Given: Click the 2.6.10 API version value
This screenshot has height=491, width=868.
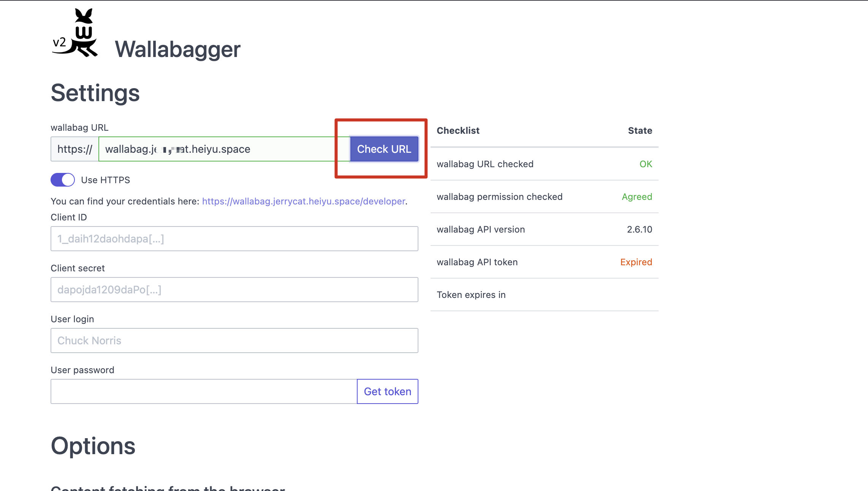Looking at the screenshot, I should (x=640, y=230).
